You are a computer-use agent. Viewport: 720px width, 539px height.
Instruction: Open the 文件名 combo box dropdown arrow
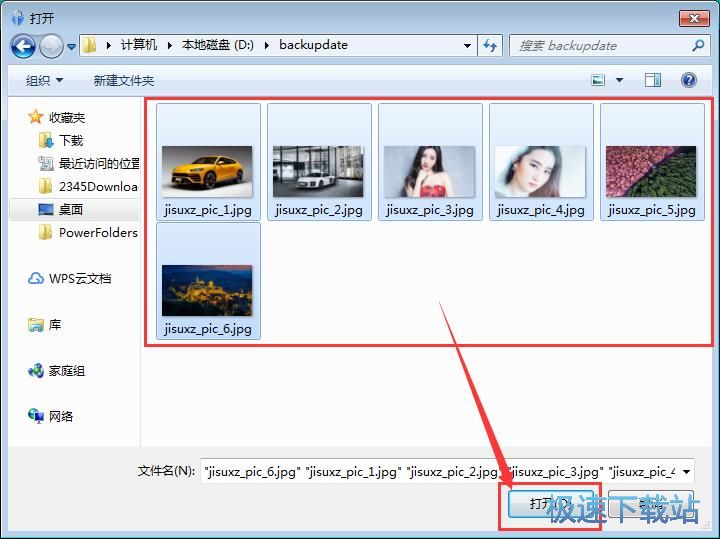(x=686, y=472)
